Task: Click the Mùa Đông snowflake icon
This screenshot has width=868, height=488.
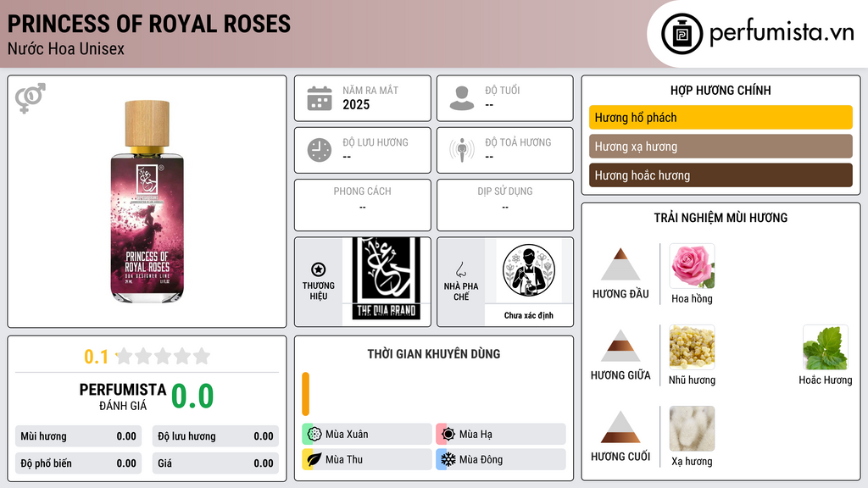Action: [x=448, y=459]
